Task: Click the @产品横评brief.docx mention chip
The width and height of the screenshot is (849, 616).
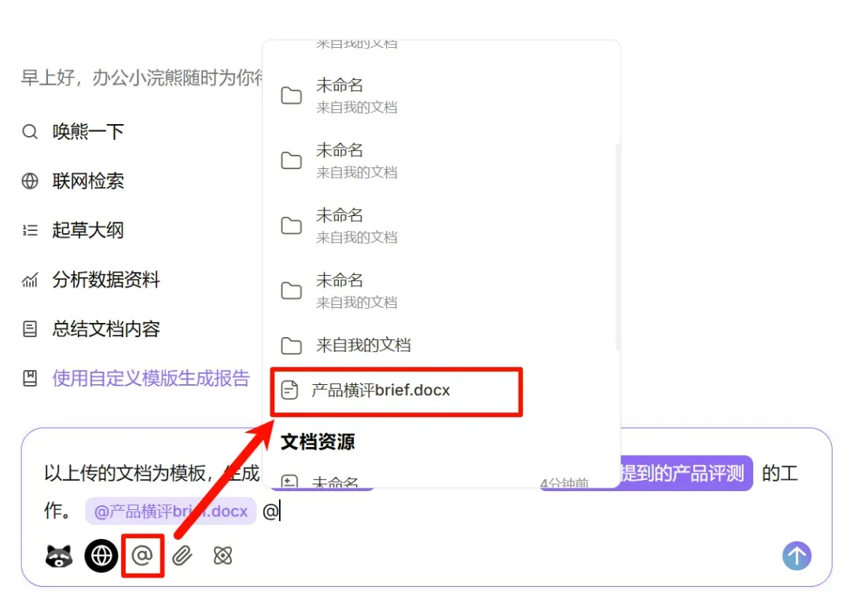Action: [x=171, y=511]
